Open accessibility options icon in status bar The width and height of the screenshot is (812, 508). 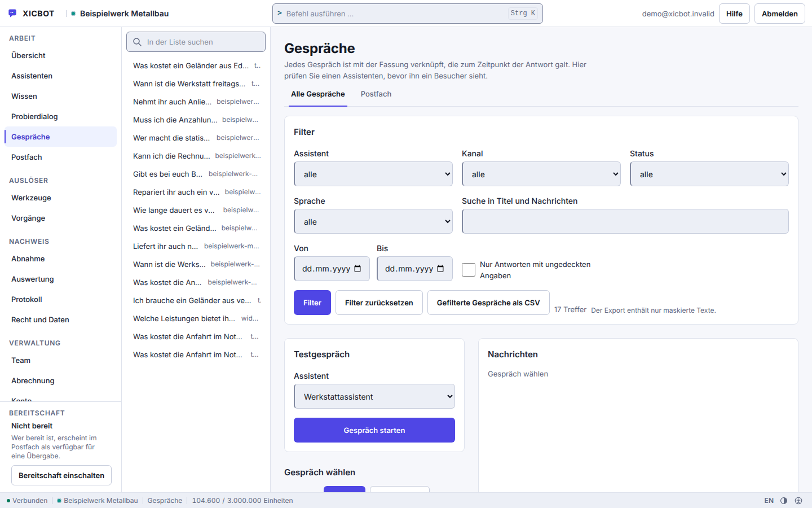pyautogui.click(x=798, y=501)
